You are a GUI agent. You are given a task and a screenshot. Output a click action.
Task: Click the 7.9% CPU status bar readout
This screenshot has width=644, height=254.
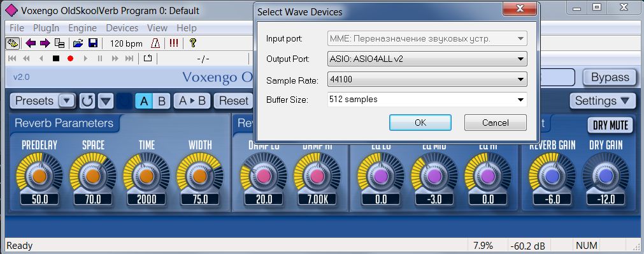tap(483, 246)
